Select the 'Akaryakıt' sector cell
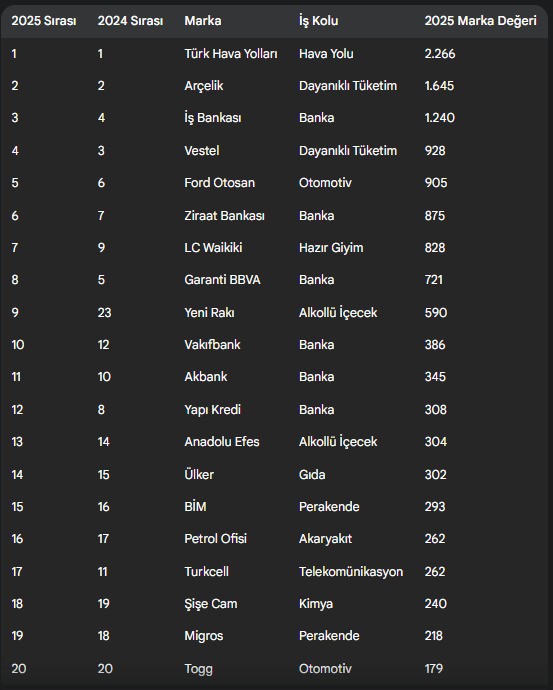 (326, 539)
